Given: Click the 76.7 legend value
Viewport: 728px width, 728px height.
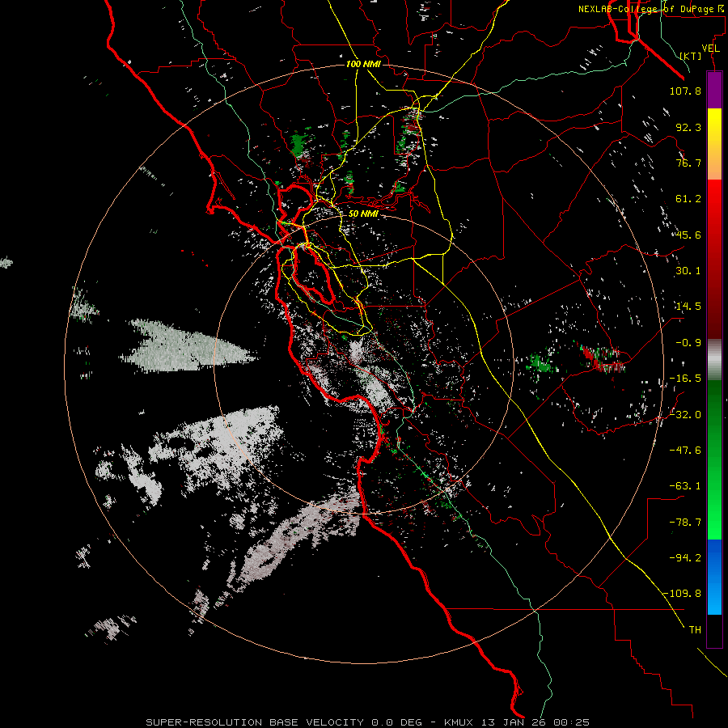Looking at the screenshot, I should pyautogui.click(x=688, y=163).
